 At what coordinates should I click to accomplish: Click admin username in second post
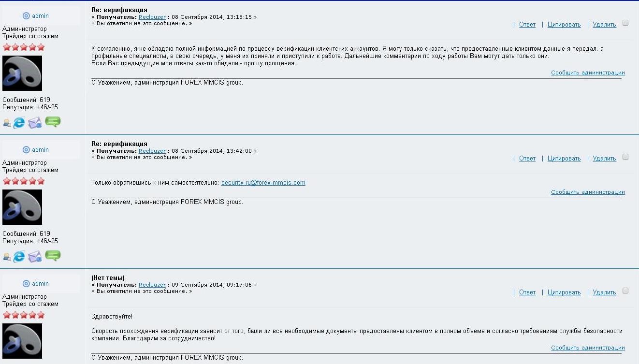pyautogui.click(x=41, y=150)
